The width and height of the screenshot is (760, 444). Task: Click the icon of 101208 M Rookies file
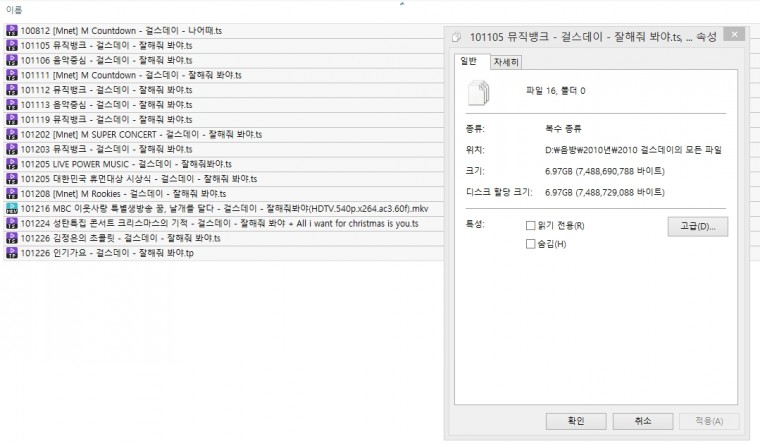tap(12, 193)
